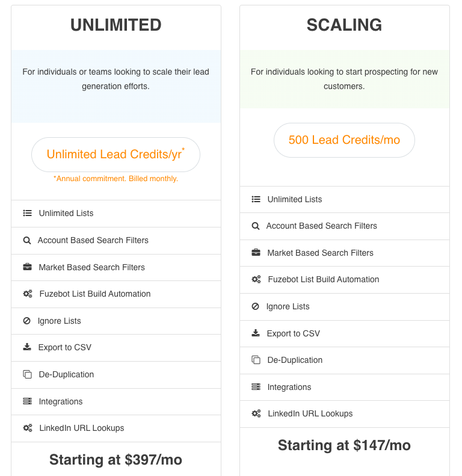Screen dimensions: 462x476
Task: Click the gears icon beside Fuzebot in the UNLIMITED plan
Action: 27,294
